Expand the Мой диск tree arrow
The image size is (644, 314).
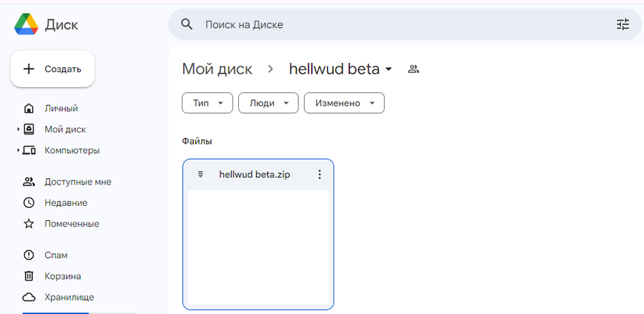click(19, 129)
